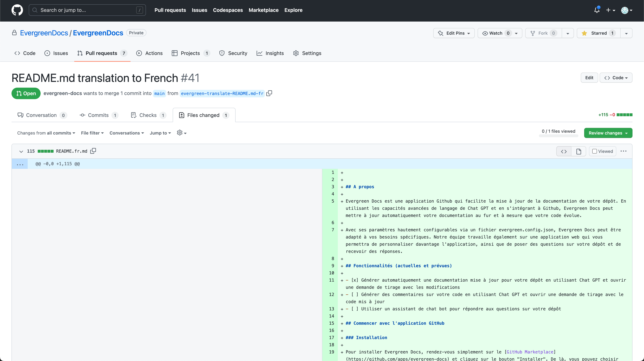Unstar the repository via the Starred button
The width and height of the screenshot is (644, 361).
tap(599, 33)
